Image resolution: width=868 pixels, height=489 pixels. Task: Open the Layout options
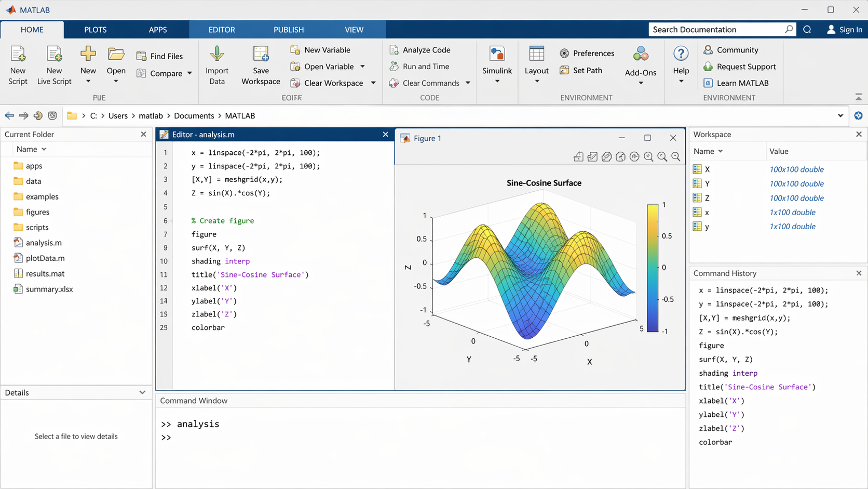[x=536, y=64]
